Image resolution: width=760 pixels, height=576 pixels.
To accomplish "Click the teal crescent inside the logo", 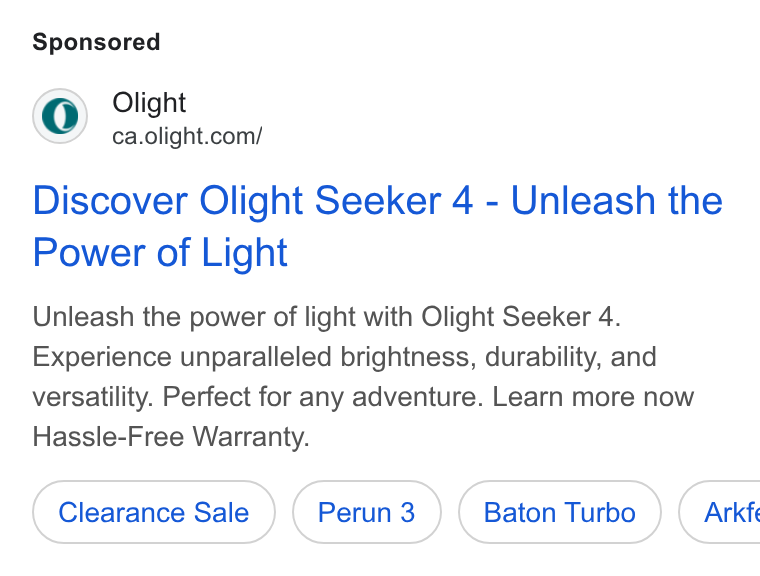I will coord(60,116).
